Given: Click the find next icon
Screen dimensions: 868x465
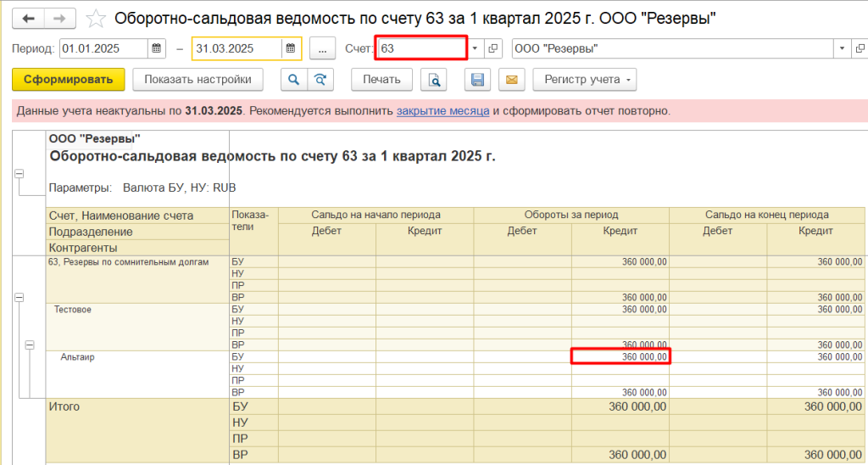Looking at the screenshot, I should (x=320, y=80).
